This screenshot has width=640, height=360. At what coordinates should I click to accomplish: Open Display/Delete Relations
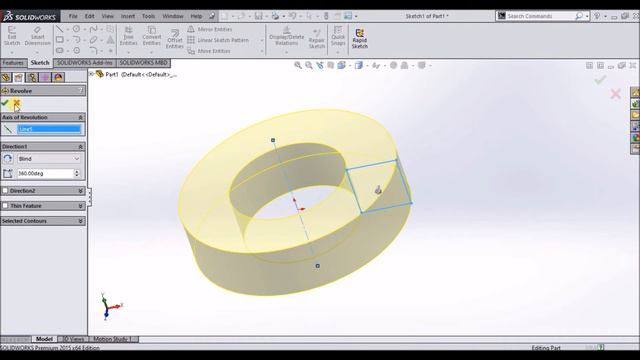click(287, 37)
